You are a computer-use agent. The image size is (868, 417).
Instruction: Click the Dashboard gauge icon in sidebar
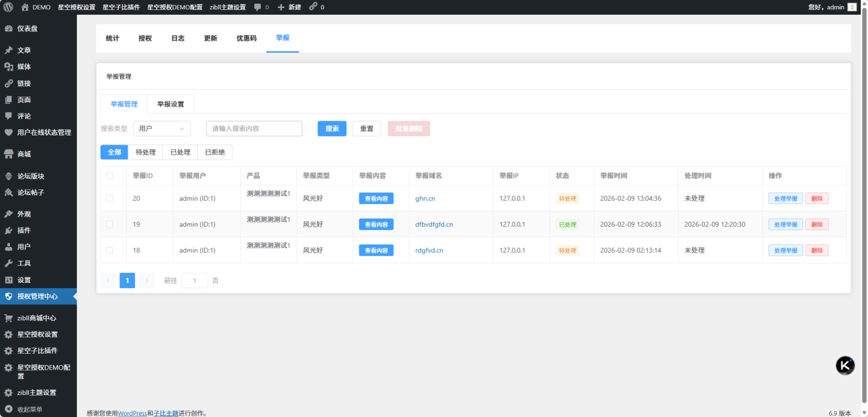coord(9,29)
